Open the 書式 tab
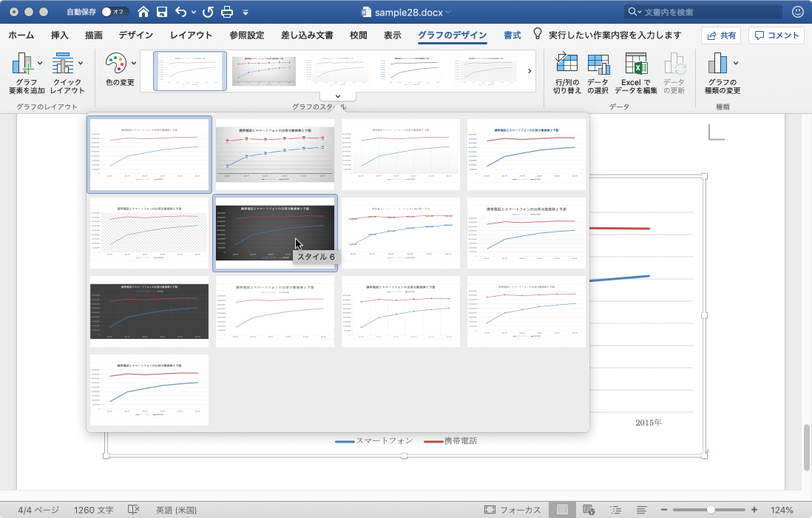812x518 pixels. (x=512, y=36)
